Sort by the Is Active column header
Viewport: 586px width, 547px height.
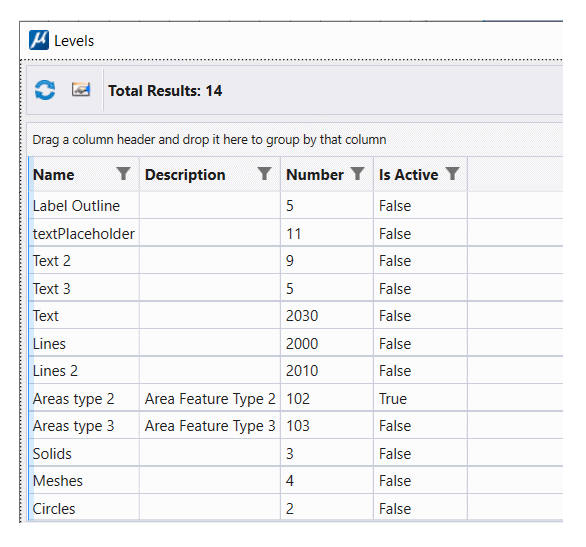[408, 175]
